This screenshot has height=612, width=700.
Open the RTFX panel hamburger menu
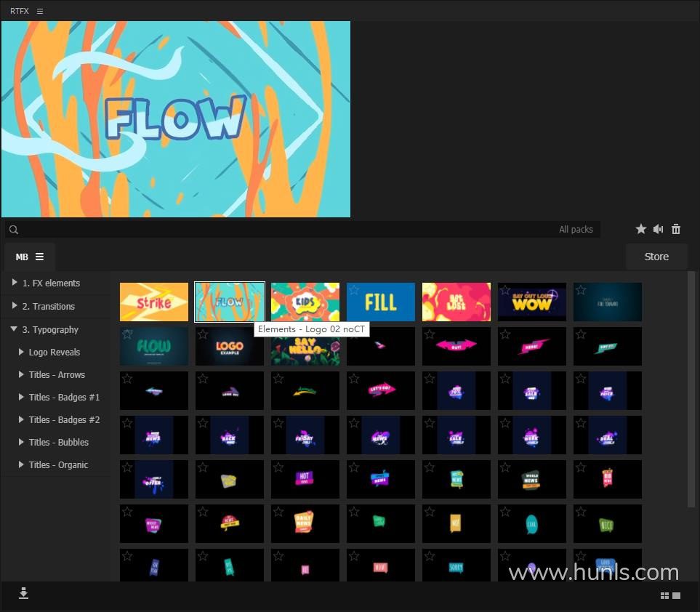pos(40,11)
